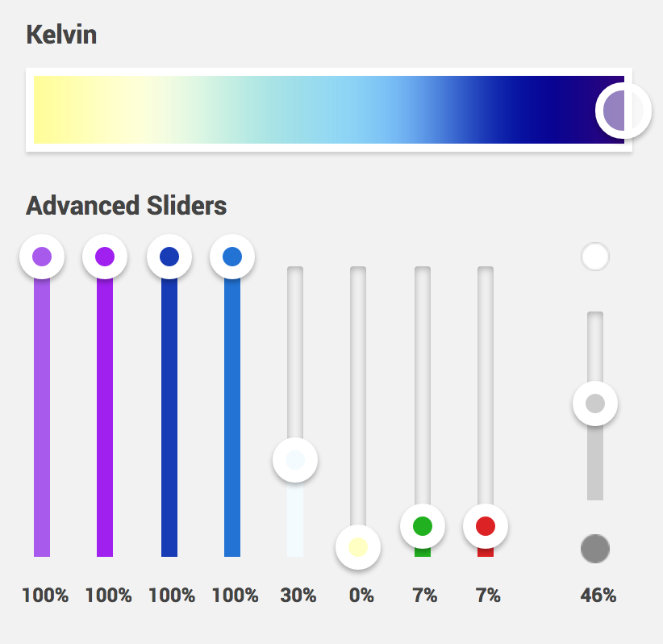
Task: Click the pale yellow area of Kelvin bar
Action: point(73,110)
